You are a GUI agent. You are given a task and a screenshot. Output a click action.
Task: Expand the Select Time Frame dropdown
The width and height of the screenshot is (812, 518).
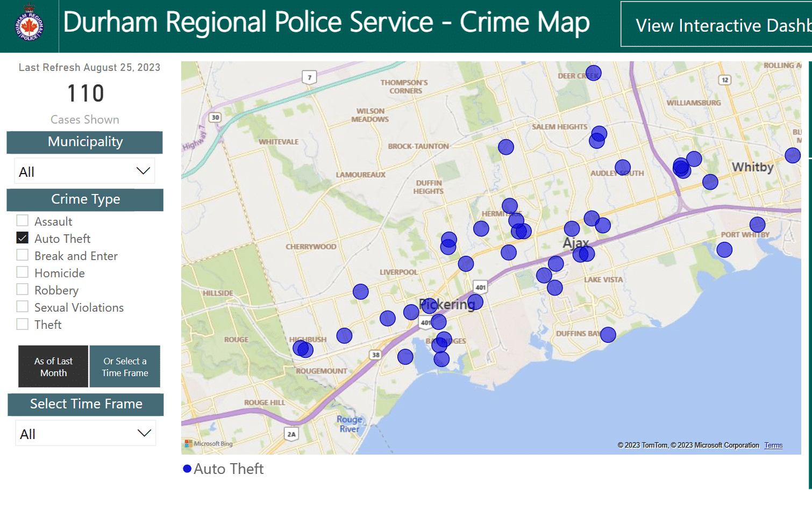[x=86, y=434]
